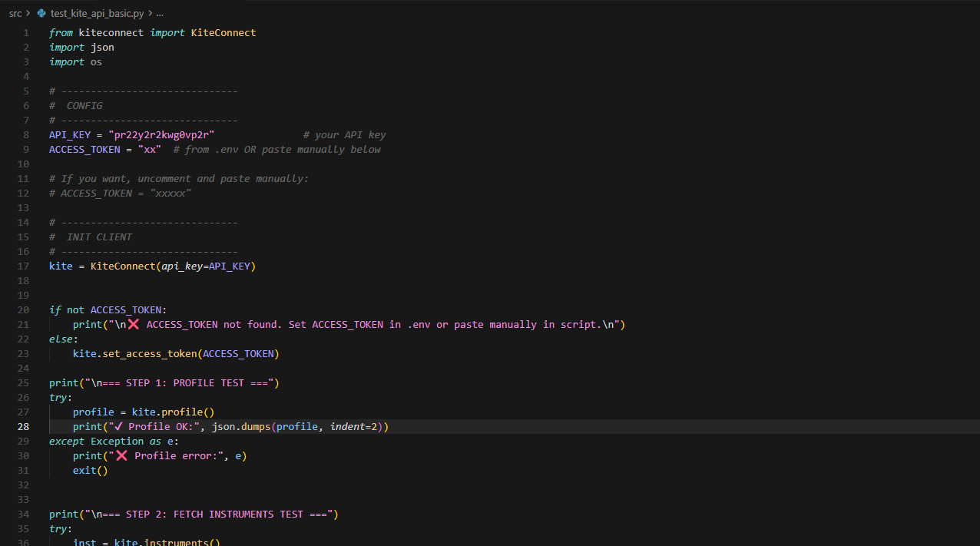
Task: Open the test_kite_api_basic.py breadcrumb
Action: pyautogui.click(x=96, y=14)
